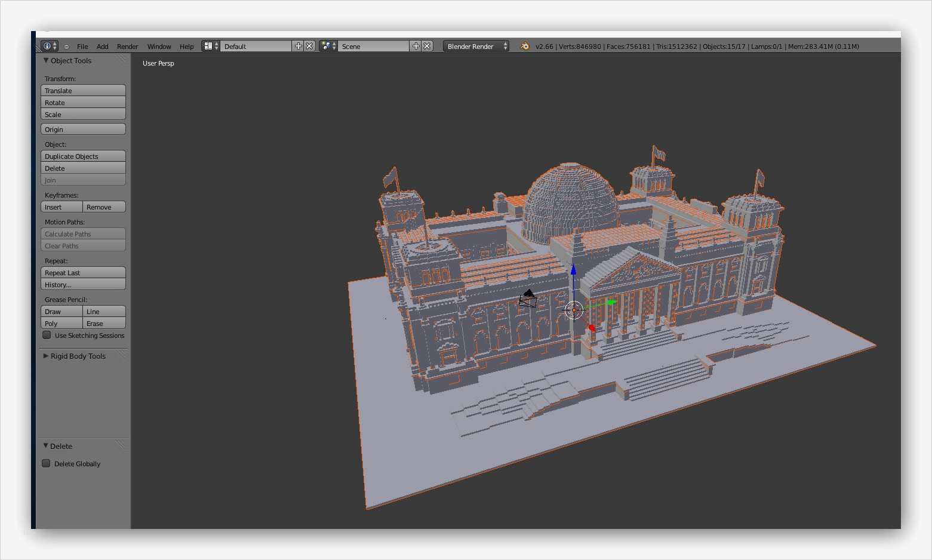Viewport: 932px width, 560px height.
Task: Open the File menu
Action: tap(82, 47)
